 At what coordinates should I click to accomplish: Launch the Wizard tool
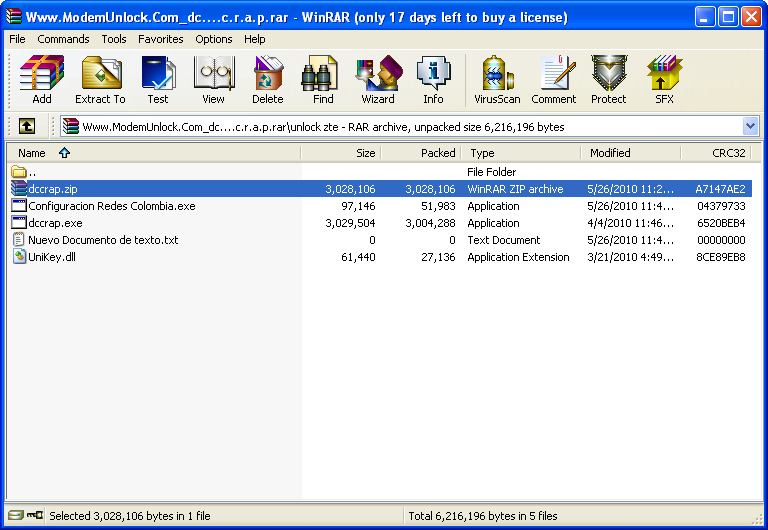[378, 73]
